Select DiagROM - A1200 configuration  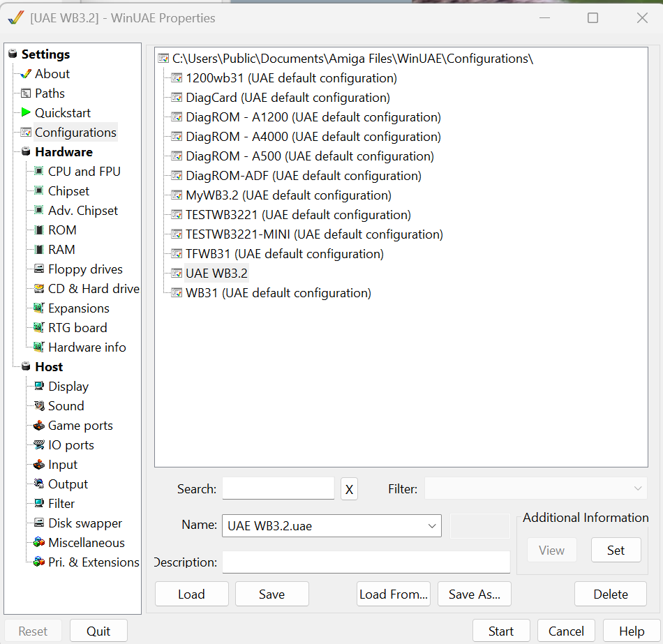click(313, 117)
